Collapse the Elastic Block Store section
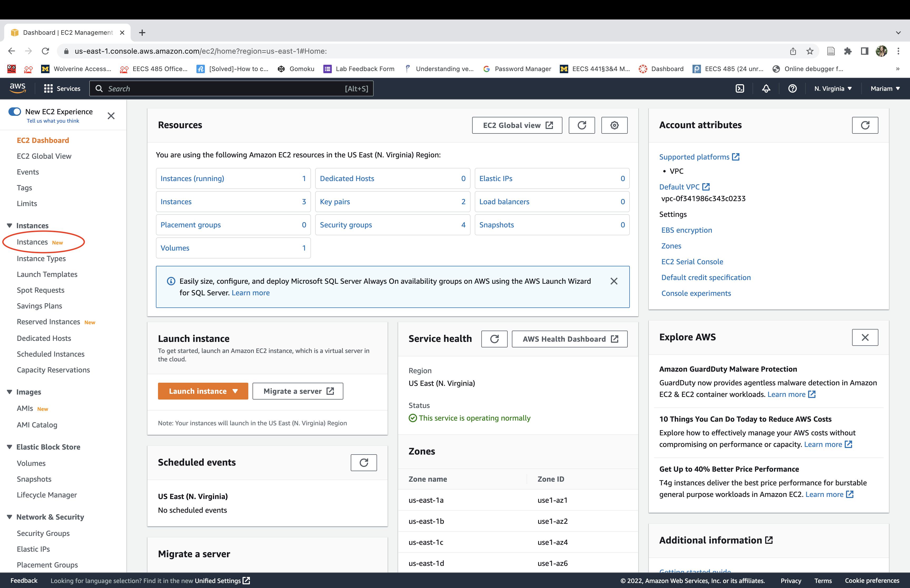Screen dimensions: 910x588 (9, 447)
